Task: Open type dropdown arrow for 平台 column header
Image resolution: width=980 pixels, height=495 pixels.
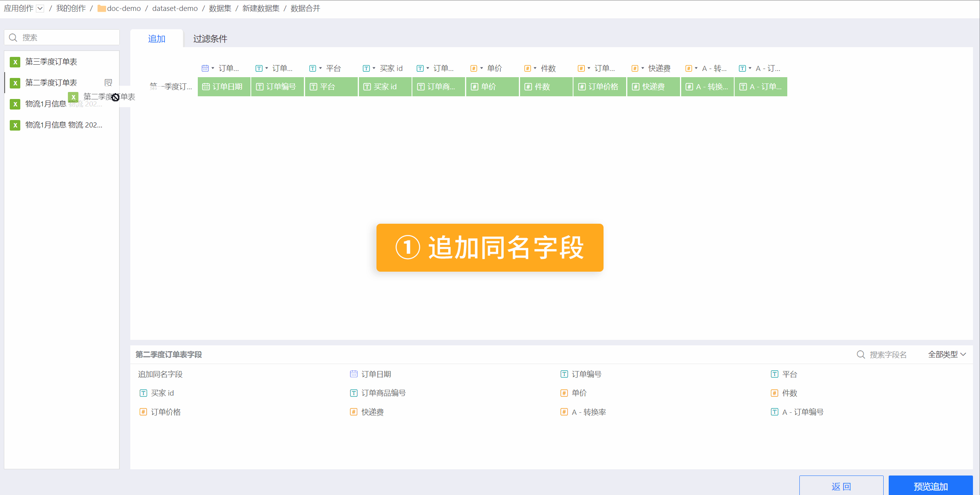Action: pyautogui.click(x=321, y=68)
